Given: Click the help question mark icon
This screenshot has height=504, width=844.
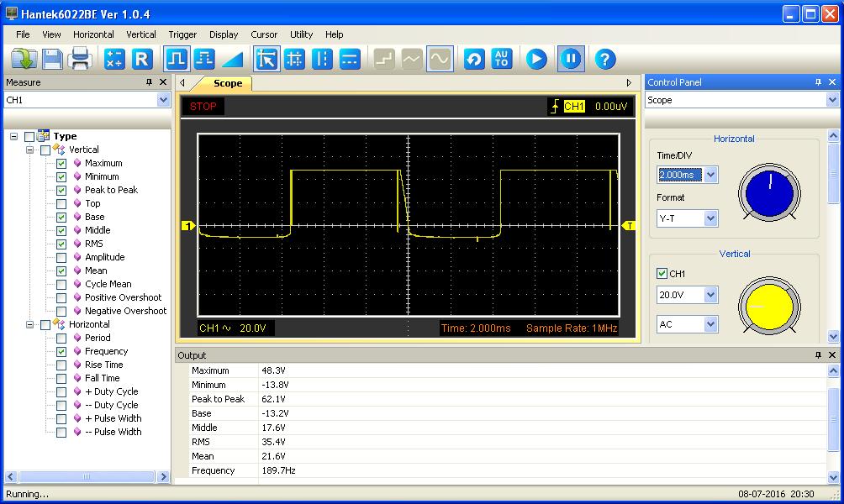Looking at the screenshot, I should point(605,59).
